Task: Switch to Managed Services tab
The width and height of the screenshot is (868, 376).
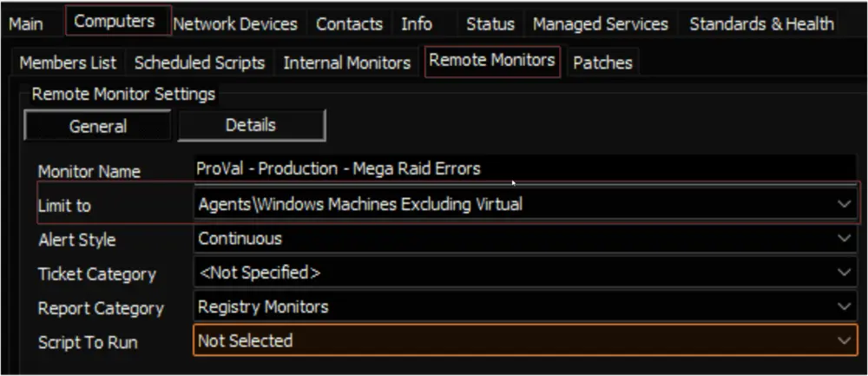Action: click(600, 23)
